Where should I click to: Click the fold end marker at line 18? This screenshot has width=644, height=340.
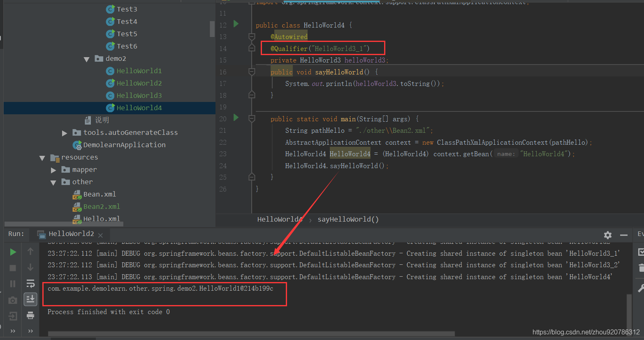click(x=252, y=95)
